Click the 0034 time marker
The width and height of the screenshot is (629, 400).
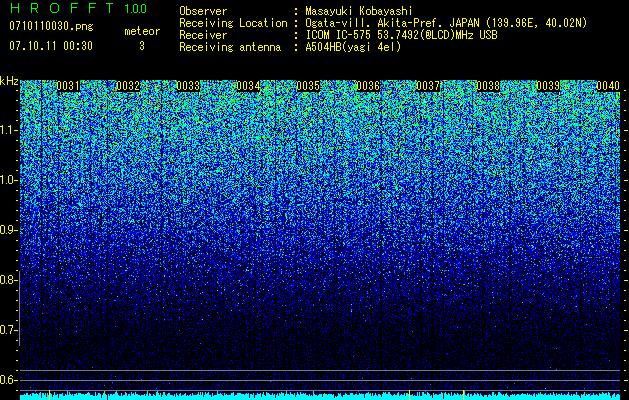point(248,86)
